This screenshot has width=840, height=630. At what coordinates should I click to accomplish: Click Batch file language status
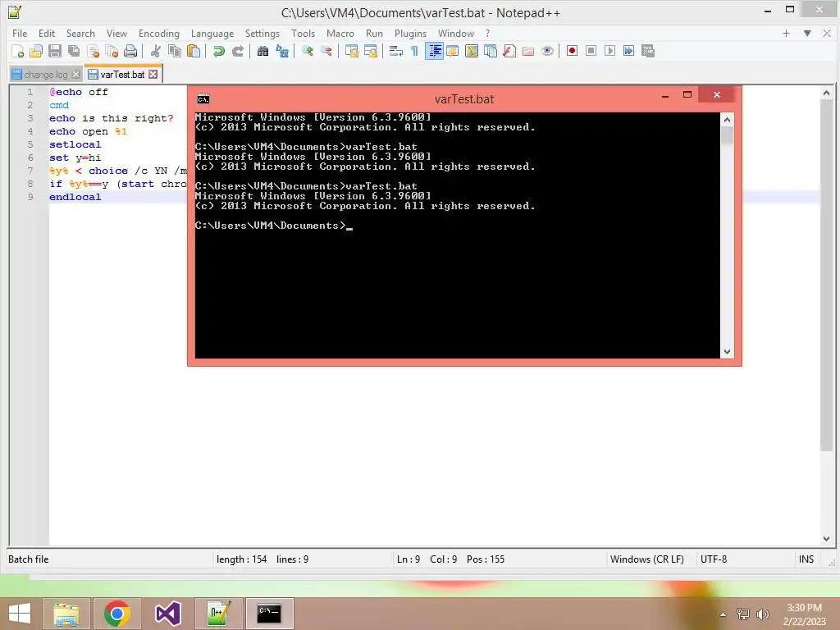29,559
